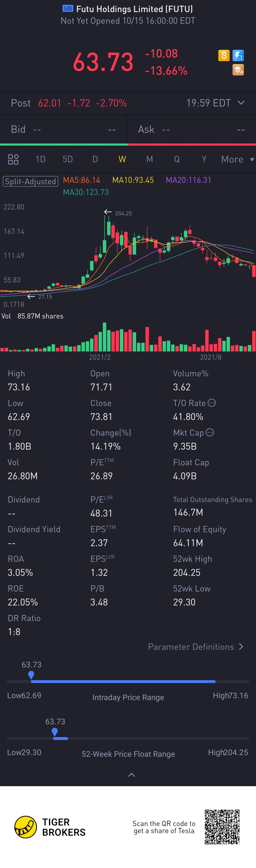
Task: Select the M monthly chart tab
Action: pyautogui.click(x=150, y=159)
